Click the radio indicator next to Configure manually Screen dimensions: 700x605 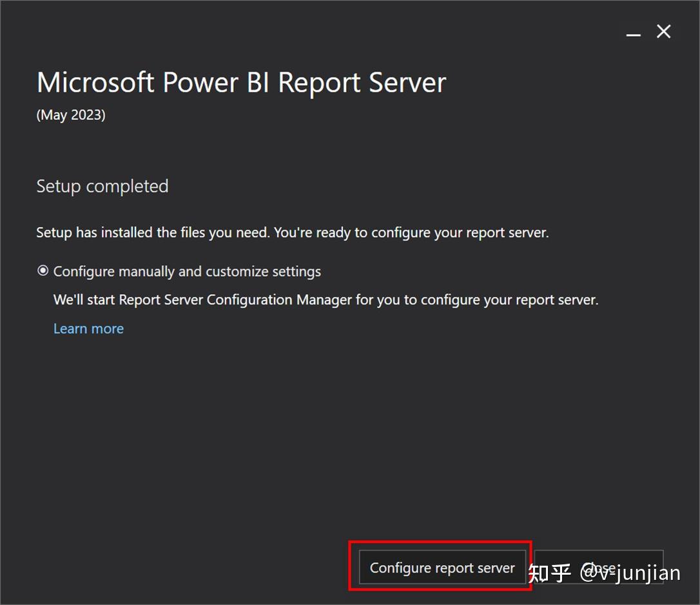[43, 272]
